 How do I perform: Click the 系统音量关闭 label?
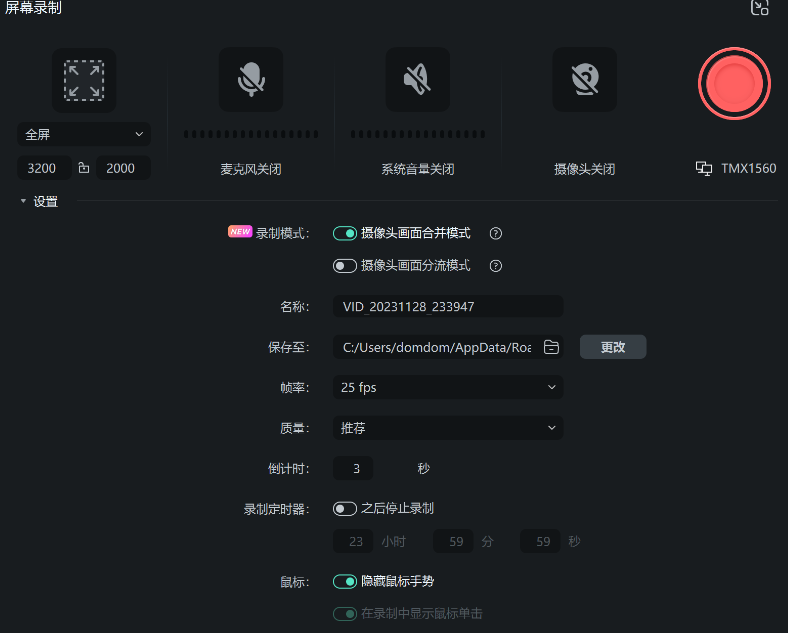click(418, 169)
